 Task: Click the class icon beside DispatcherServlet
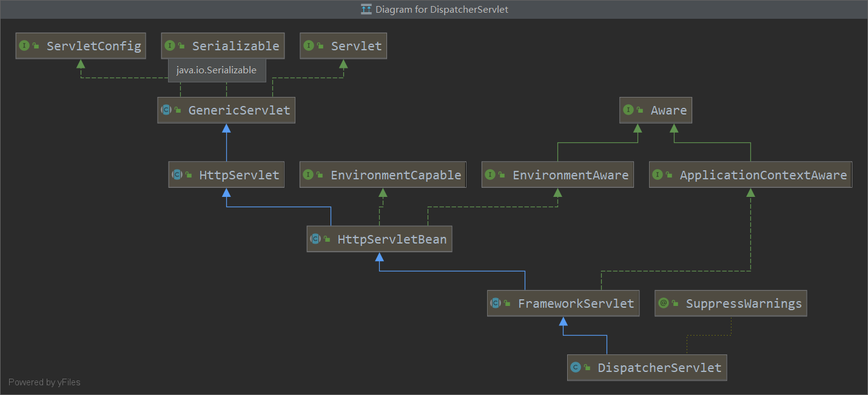click(576, 367)
